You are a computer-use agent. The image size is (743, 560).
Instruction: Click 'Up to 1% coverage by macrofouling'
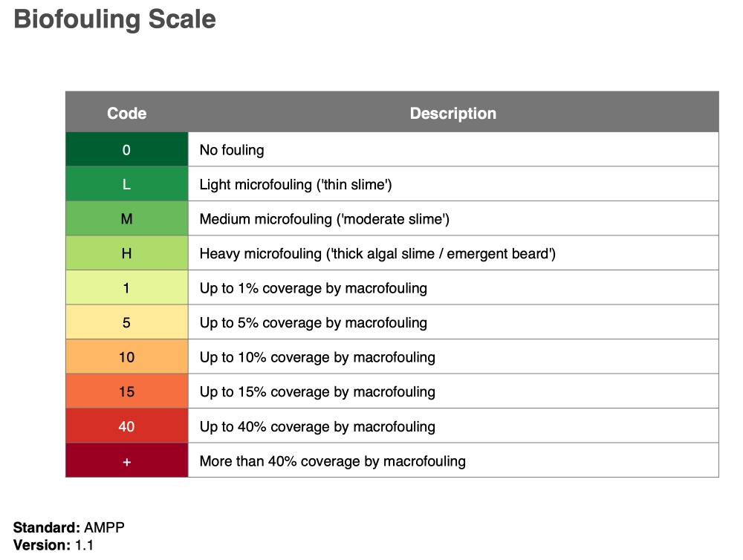313,288
